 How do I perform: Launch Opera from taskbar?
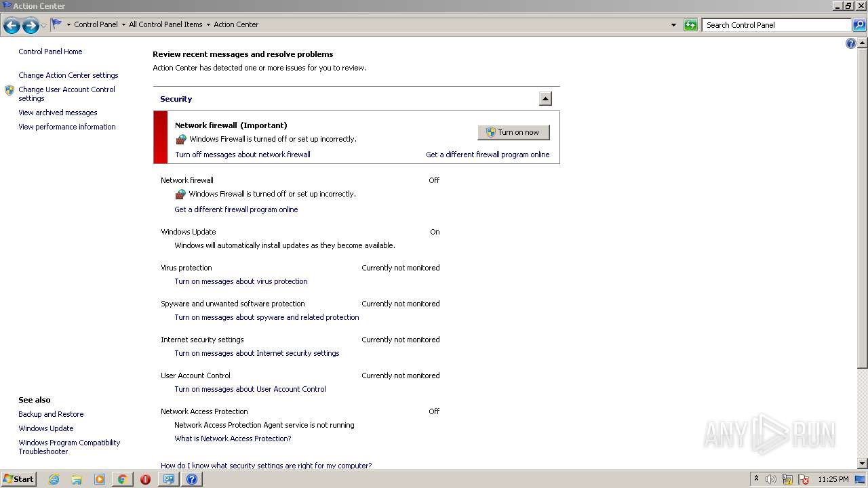click(145, 479)
